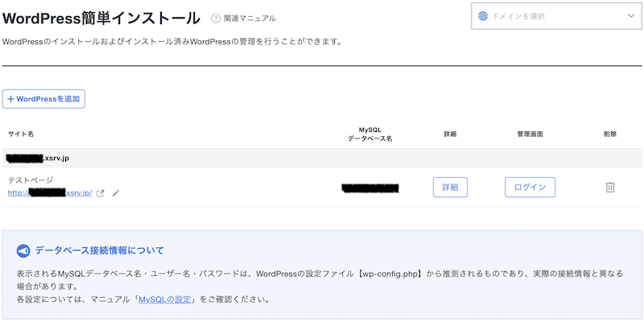Screen dimensions: 644x322
Task: Click the 削除 column header
Action: [x=610, y=134]
